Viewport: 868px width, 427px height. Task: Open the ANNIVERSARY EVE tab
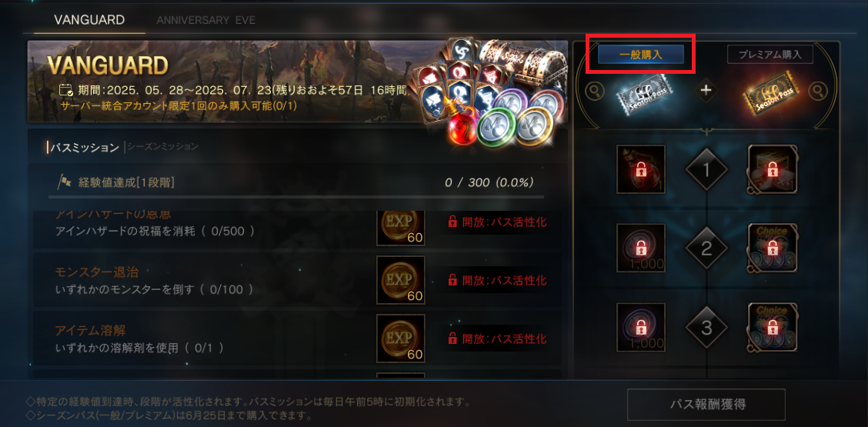coord(206,20)
